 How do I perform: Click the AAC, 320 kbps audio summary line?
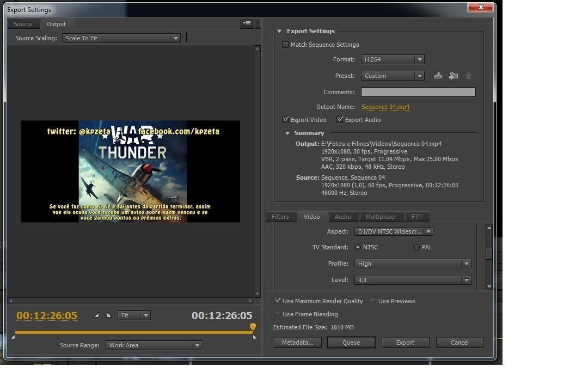point(363,167)
